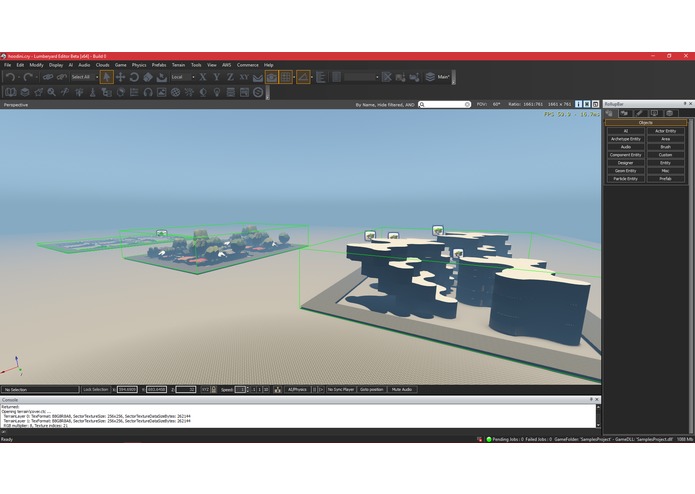The width and height of the screenshot is (695, 494).
Task: Click the Brush object button
Action: click(665, 147)
